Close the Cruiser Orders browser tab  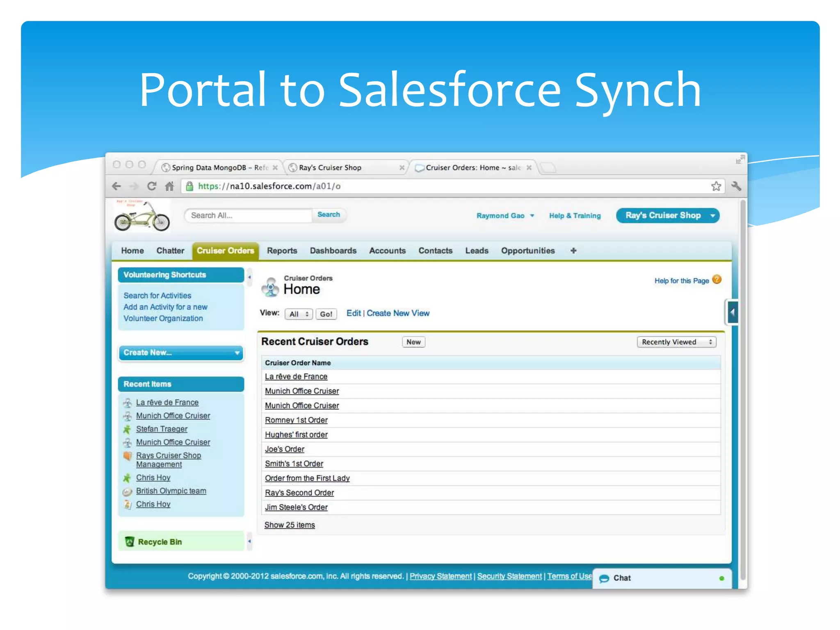pyautogui.click(x=529, y=168)
